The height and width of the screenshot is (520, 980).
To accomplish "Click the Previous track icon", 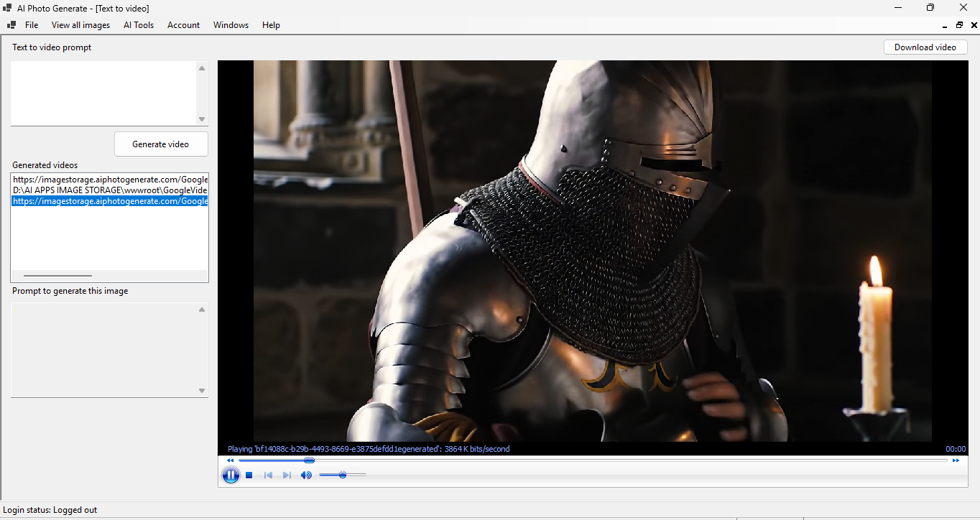I will 268,475.
